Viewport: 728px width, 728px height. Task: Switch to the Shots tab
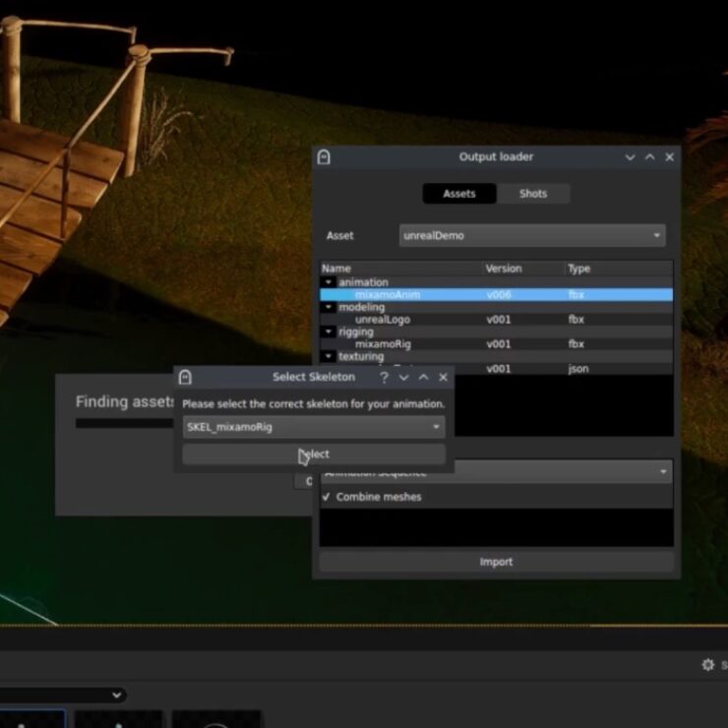point(532,194)
